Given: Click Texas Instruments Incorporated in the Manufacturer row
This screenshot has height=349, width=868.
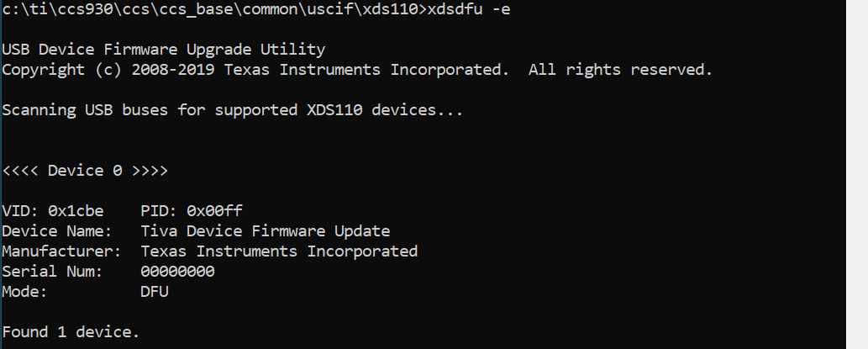Looking at the screenshot, I should coord(279,251).
